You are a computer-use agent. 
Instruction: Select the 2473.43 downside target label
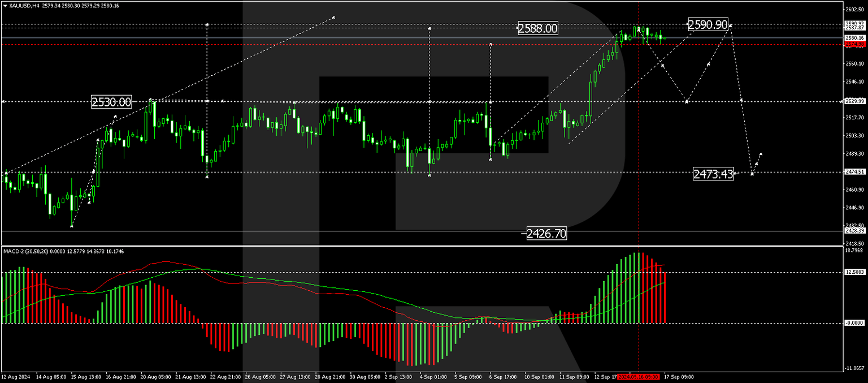(x=713, y=174)
